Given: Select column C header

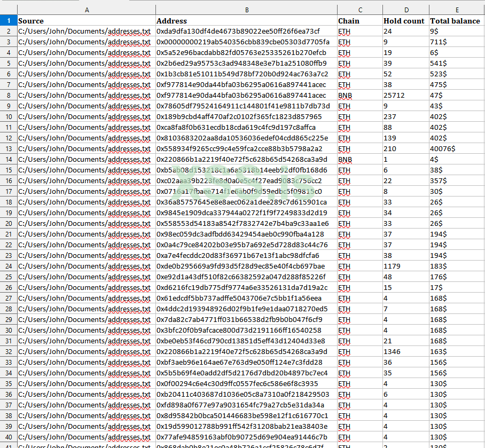Looking at the screenshot, I should 360,10.
